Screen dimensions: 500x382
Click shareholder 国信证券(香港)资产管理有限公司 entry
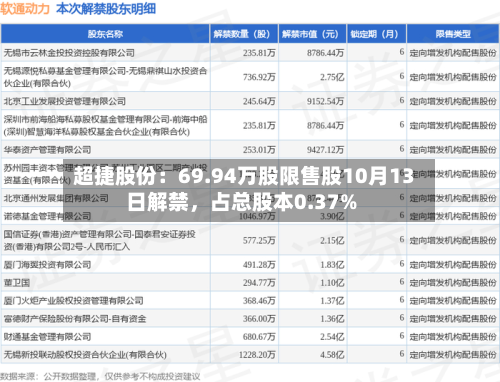[x=100, y=241]
